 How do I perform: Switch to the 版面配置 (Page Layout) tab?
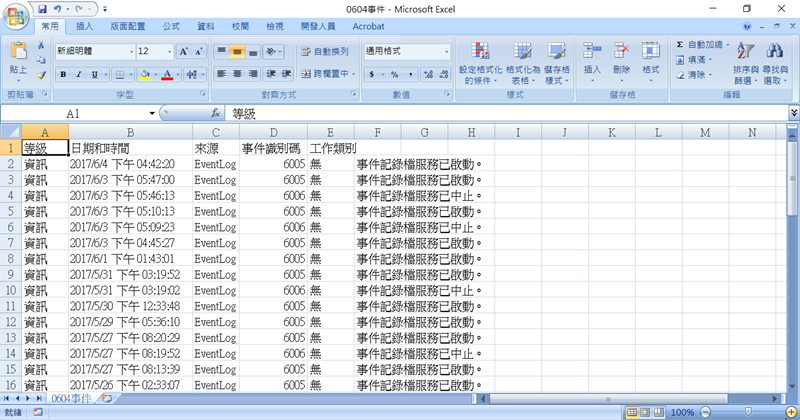[x=128, y=26]
